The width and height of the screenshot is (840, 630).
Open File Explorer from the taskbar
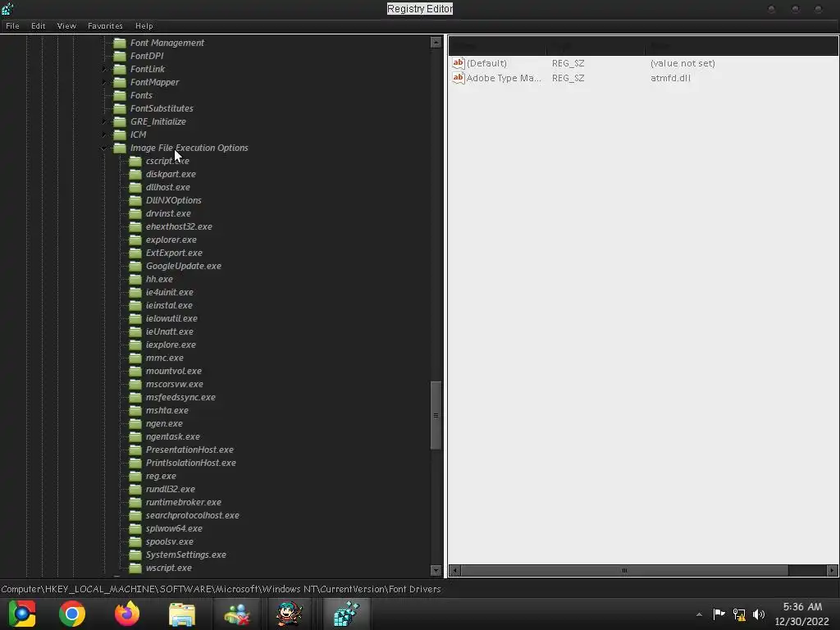coord(182,614)
